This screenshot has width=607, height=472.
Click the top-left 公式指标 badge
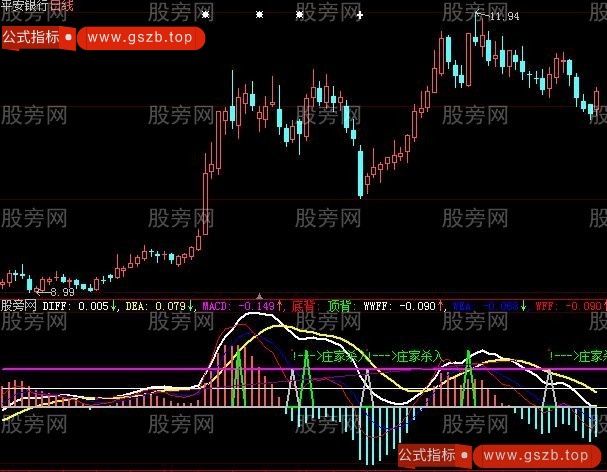coord(30,39)
